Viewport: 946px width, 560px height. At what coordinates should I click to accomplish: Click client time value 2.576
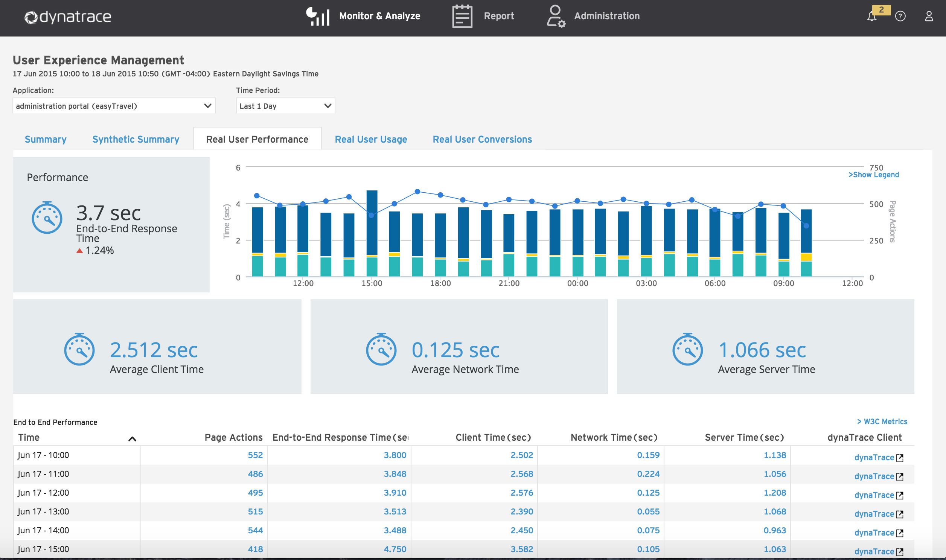pyautogui.click(x=522, y=493)
